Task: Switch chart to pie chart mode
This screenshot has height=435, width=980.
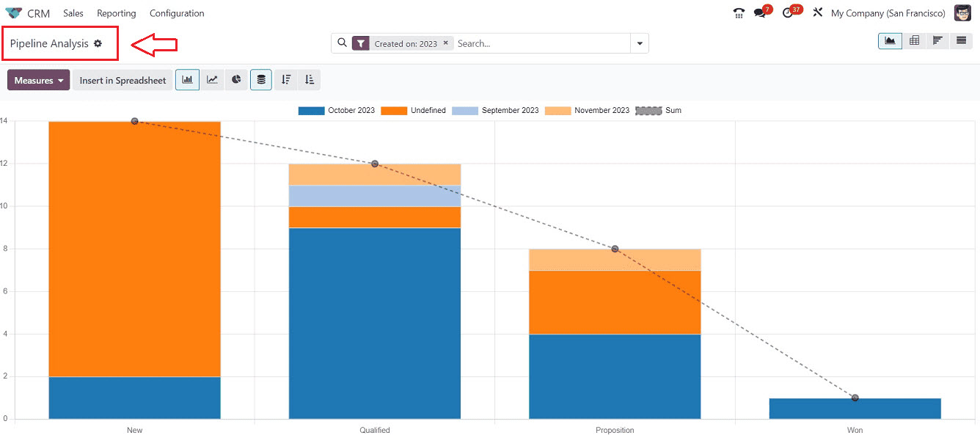Action: point(236,80)
